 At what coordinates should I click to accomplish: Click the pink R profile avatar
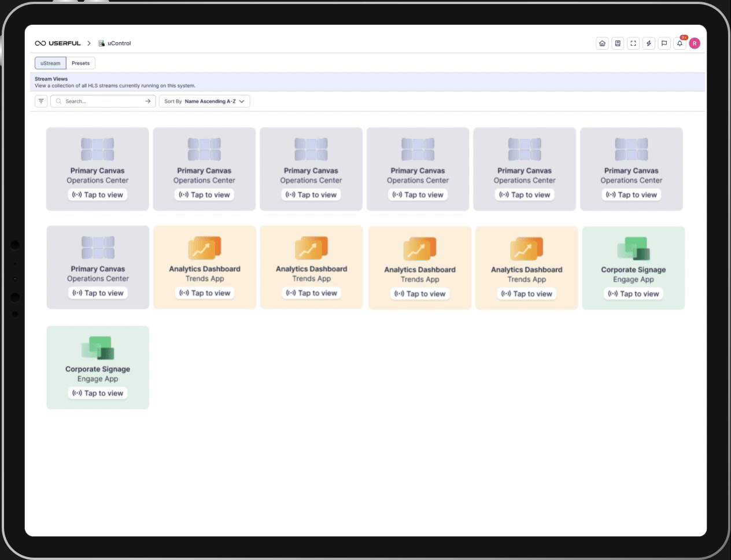695,43
